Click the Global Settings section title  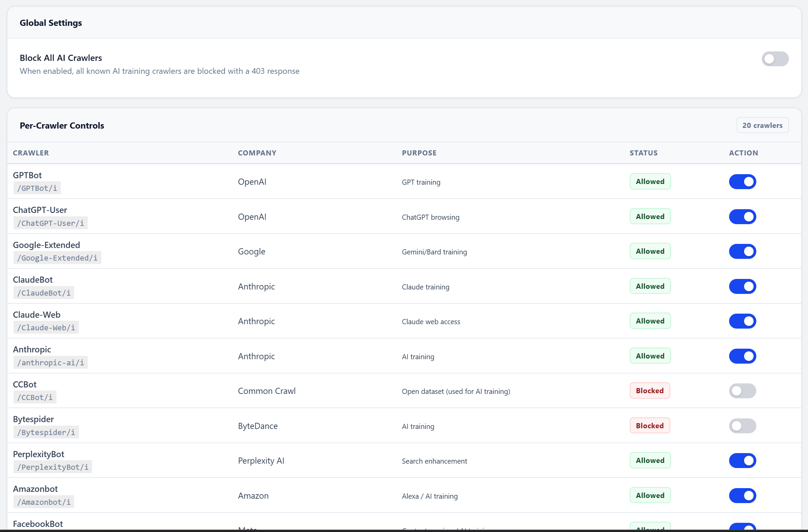tap(51, 23)
